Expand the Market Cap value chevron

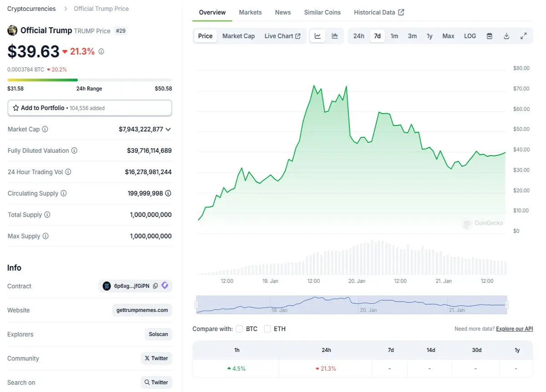168,129
